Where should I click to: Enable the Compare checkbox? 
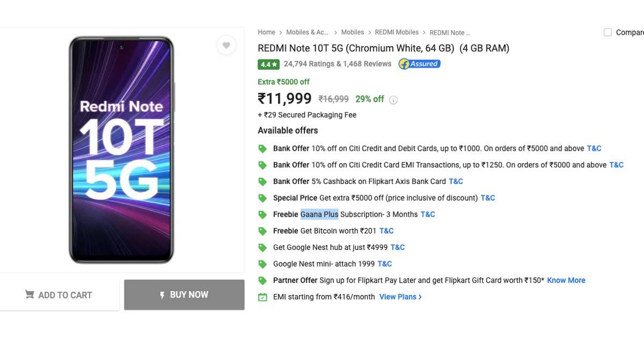tap(608, 32)
